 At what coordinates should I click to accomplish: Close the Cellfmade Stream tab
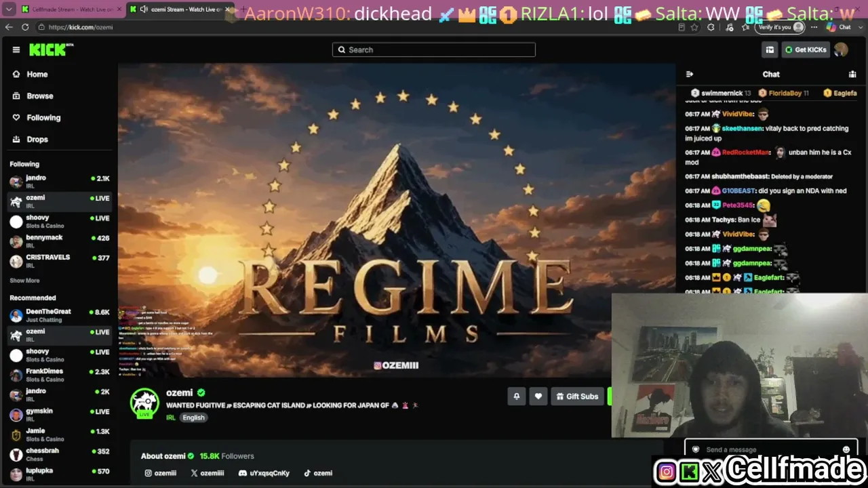click(119, 9)
